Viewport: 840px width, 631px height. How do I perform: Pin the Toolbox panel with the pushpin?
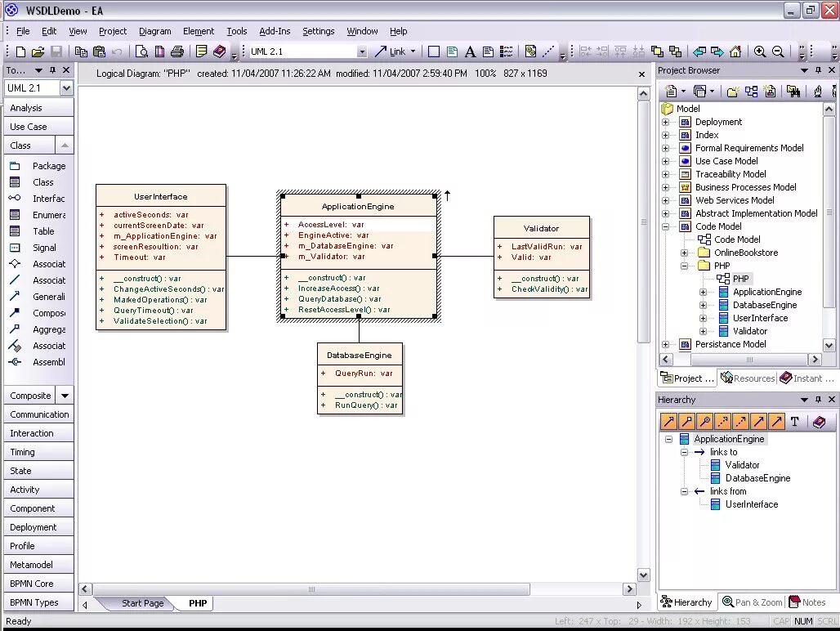tap(52, 70)
